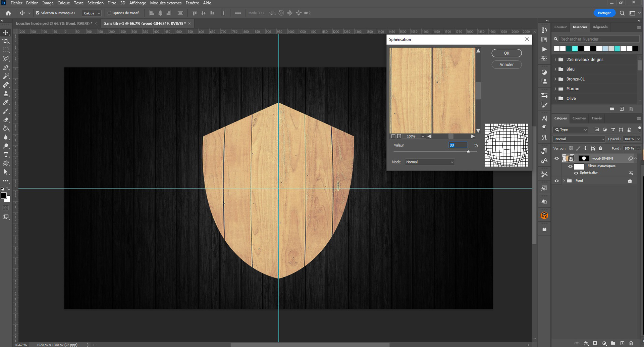
Task: Open the layer blend mode Normal dropdown
Action: pos(579,139)
